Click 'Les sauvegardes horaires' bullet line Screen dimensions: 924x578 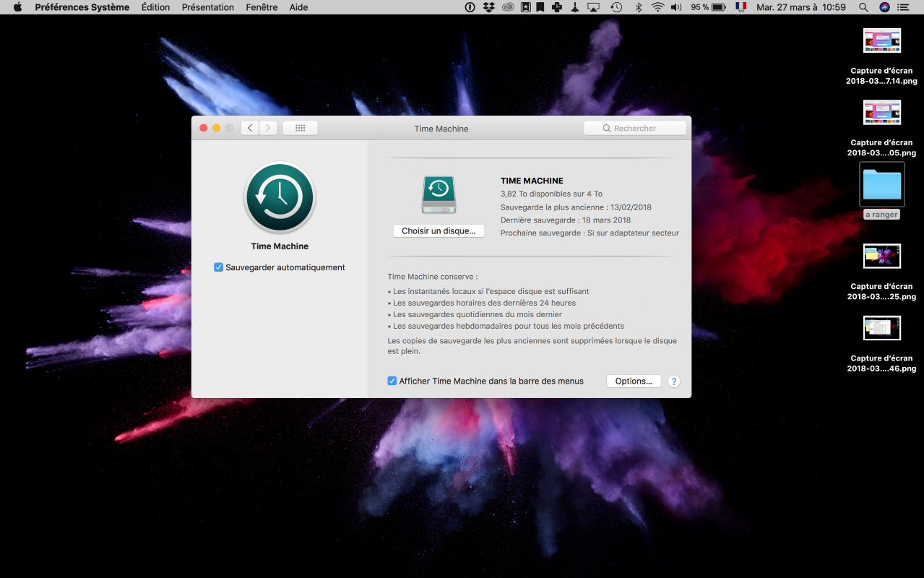(482, 303)
